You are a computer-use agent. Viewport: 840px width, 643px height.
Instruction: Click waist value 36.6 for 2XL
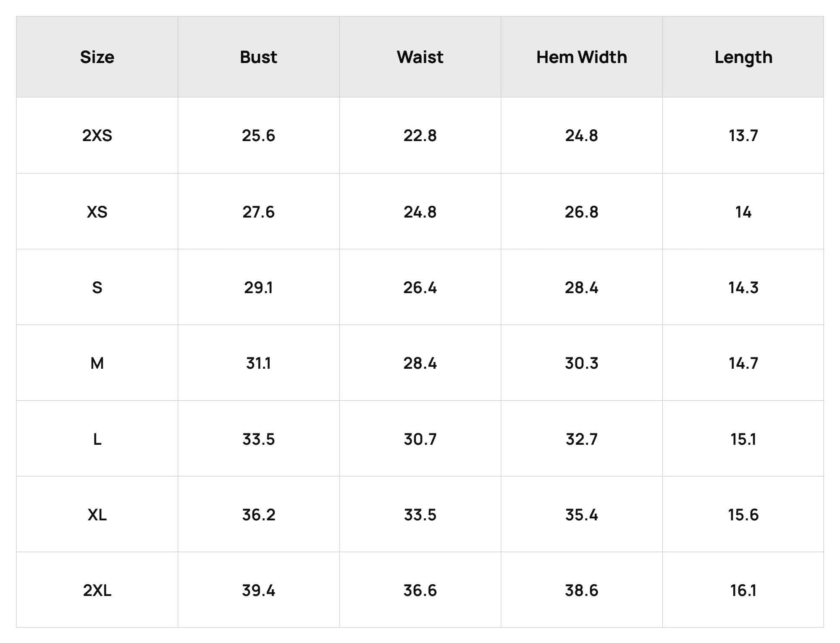420,591
